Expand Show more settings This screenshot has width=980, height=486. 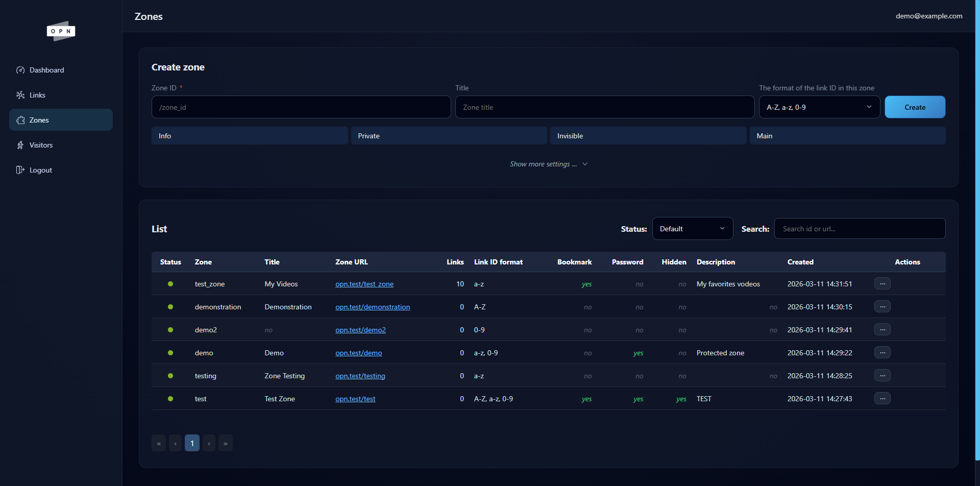(548, 164)
